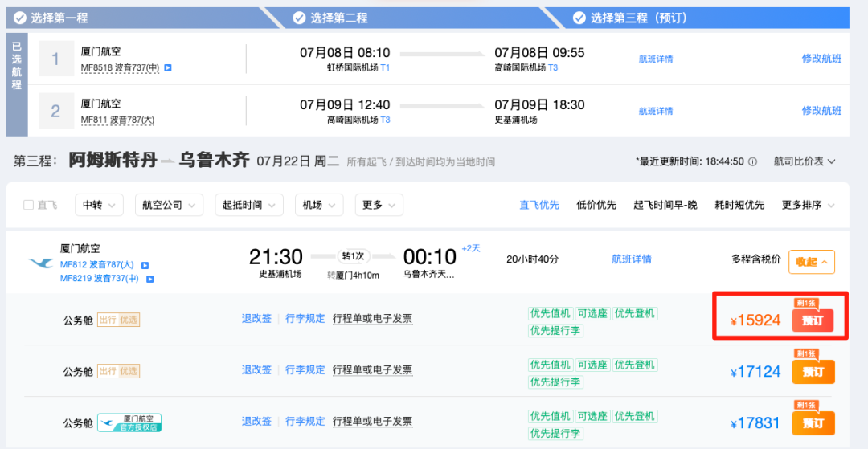Click the MF812 波音787(大) flight link
The width and height of the screenshot is (868, 449).
99,265
